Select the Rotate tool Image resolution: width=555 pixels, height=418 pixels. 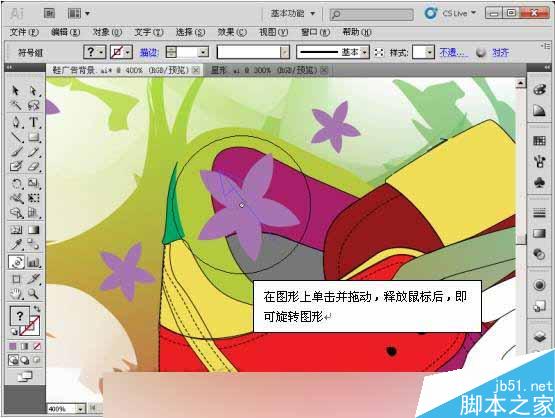click(16, 183)
